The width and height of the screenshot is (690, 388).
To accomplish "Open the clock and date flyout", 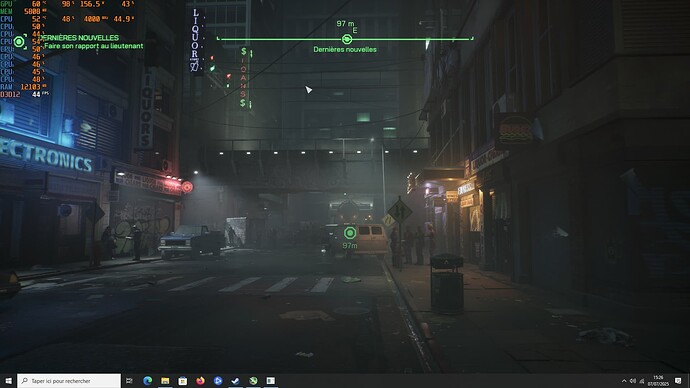I will point(658,381).
